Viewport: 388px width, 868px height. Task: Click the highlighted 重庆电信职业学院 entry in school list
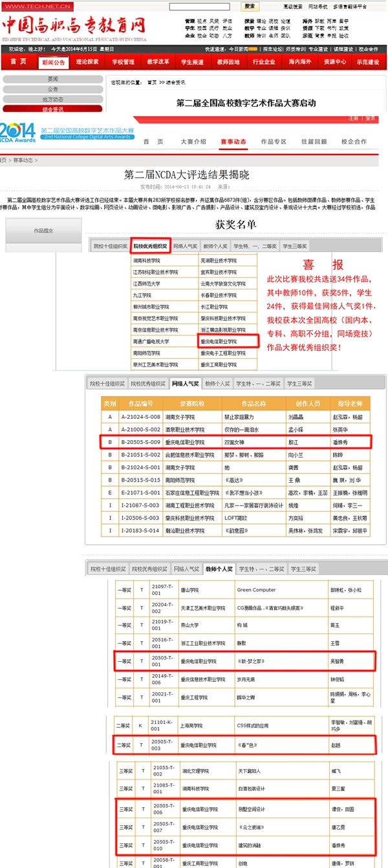[x=228, y=341]
